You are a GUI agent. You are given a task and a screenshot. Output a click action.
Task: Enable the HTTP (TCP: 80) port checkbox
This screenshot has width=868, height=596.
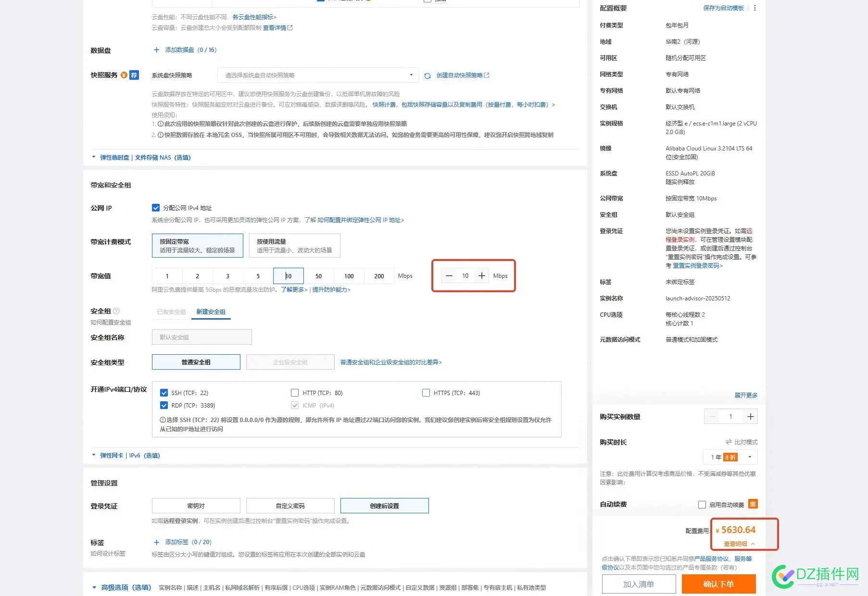(295, 393)
